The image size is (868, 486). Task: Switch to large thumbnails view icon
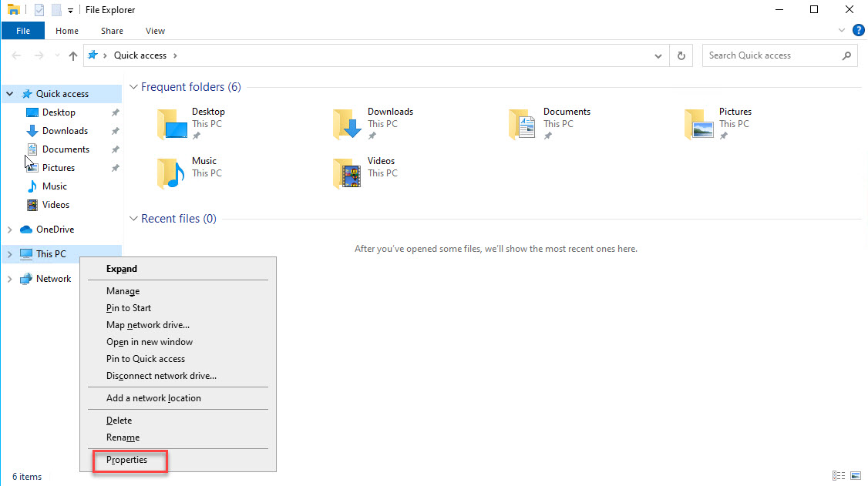click(855, 476)
